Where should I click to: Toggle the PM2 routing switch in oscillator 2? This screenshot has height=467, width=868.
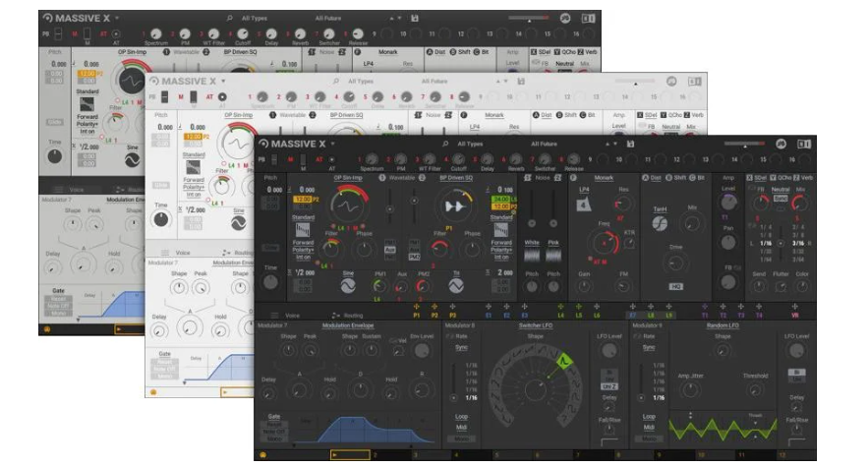414,257
